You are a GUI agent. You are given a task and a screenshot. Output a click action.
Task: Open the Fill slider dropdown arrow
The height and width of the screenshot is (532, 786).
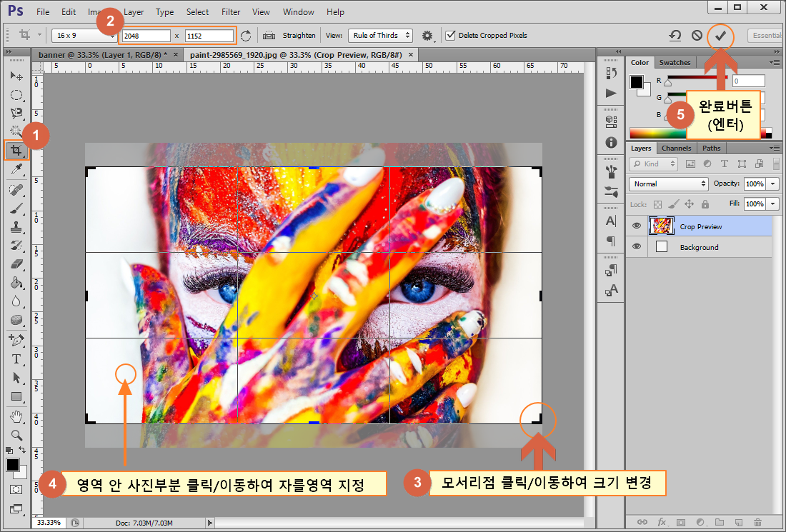point(773,204)
